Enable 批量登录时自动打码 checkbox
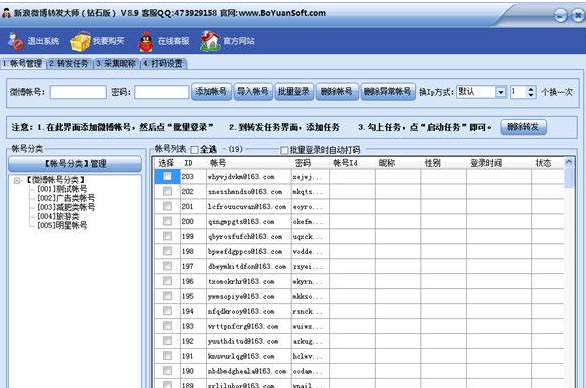This screenshot has width=586, height=388. pos(284,150)
